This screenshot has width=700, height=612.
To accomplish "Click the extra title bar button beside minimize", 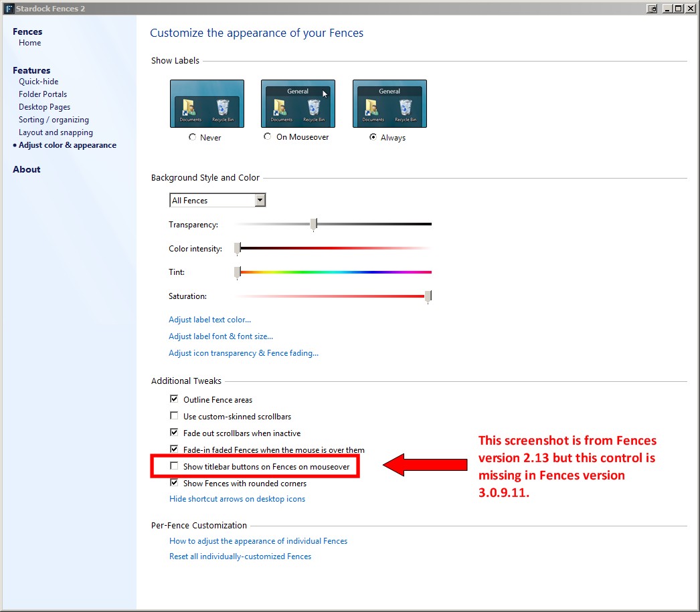I will coord(652,9).
